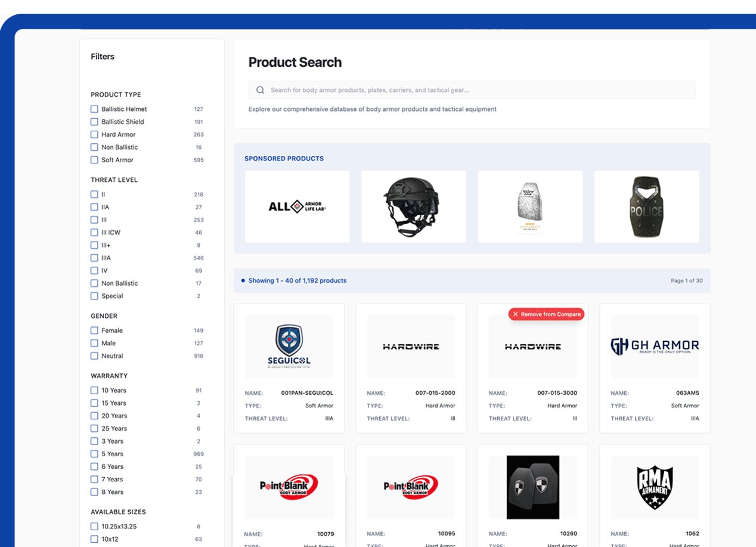Check the 6 Years warranty filter

(94, 466)
